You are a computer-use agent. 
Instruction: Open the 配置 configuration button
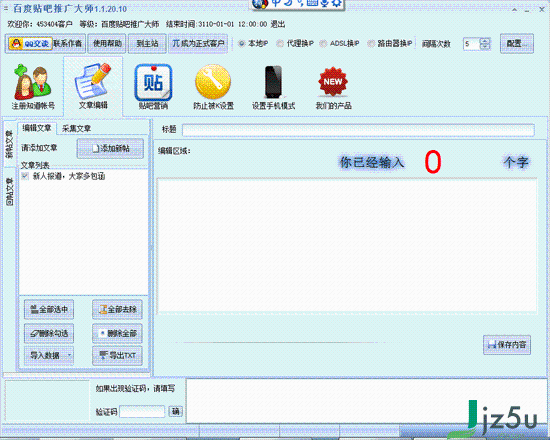pyautogui.click(x=517, y=44)
